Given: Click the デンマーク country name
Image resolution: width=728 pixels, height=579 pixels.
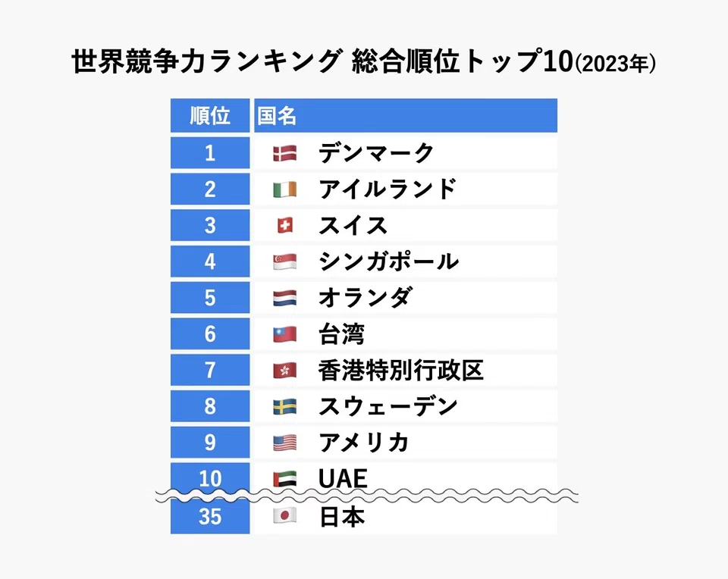Looking at the screenshot, I should [x=376, y=152].
